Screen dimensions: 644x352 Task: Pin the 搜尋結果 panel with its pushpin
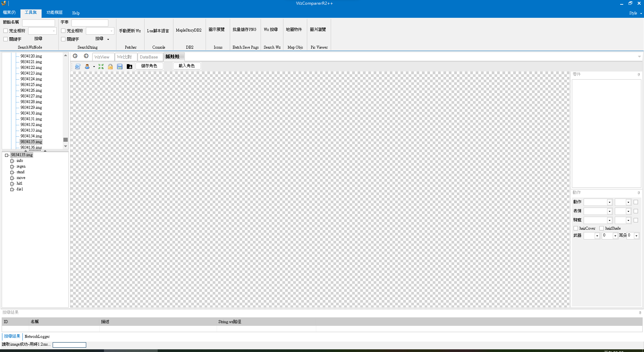click(x=640, y=312)
